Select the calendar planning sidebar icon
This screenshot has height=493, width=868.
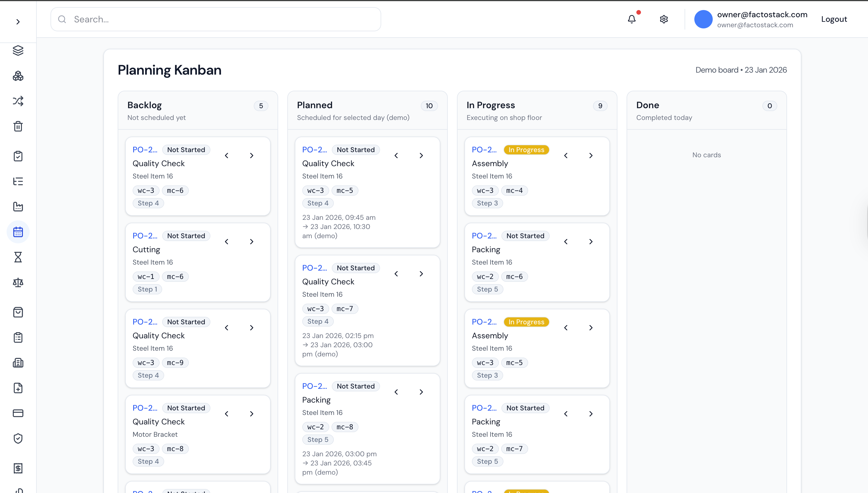(18, 232)
